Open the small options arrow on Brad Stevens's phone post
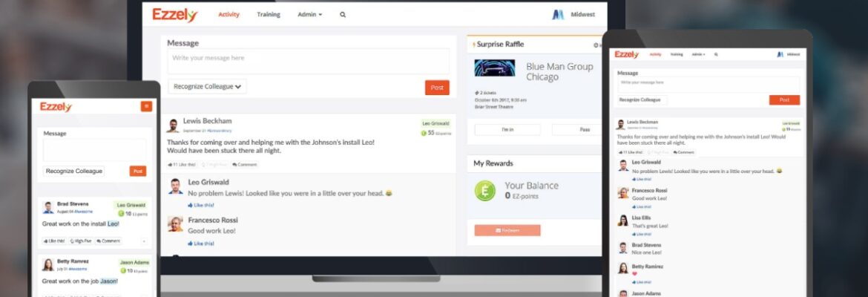868x297 pixels. tap(144, 241)
